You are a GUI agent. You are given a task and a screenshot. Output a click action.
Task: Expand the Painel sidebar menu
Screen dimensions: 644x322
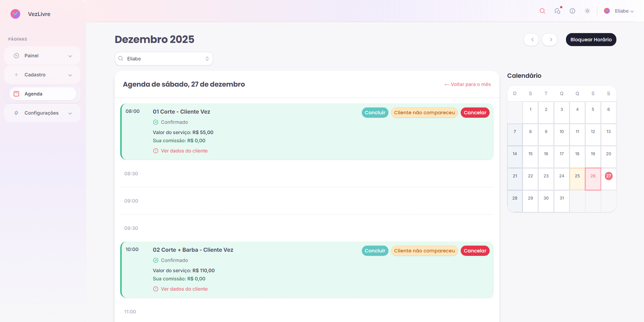(42, 56)
